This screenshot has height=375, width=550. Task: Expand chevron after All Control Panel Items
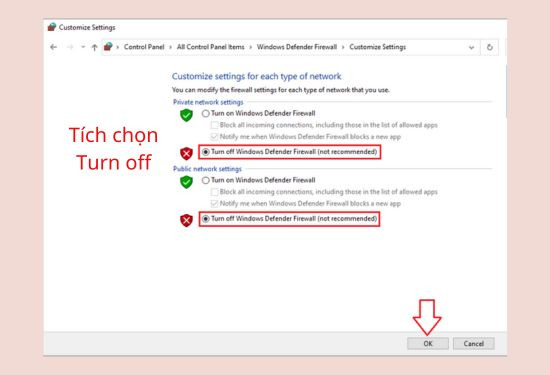coord(251,47)
